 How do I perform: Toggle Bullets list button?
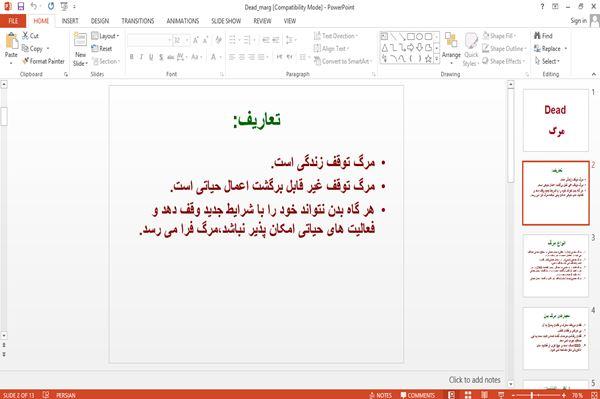pyautogui.click(x=232, y=40)
